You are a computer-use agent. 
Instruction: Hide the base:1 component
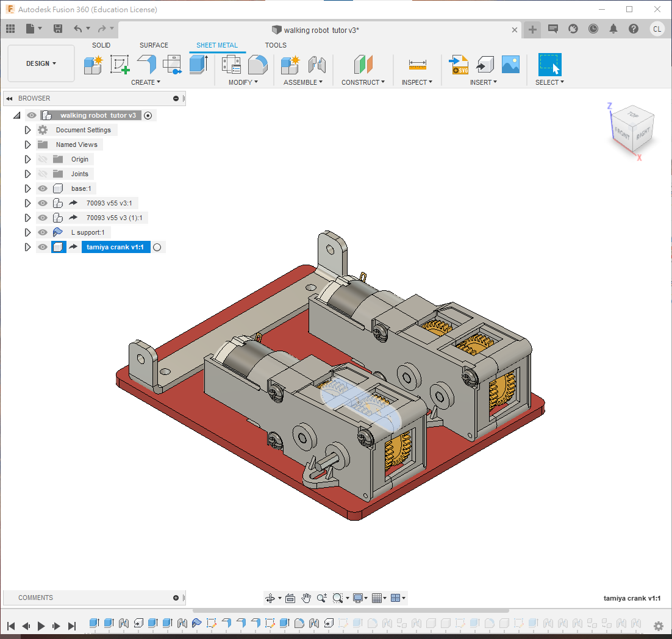pyautogui.click(x=43, y=188)
